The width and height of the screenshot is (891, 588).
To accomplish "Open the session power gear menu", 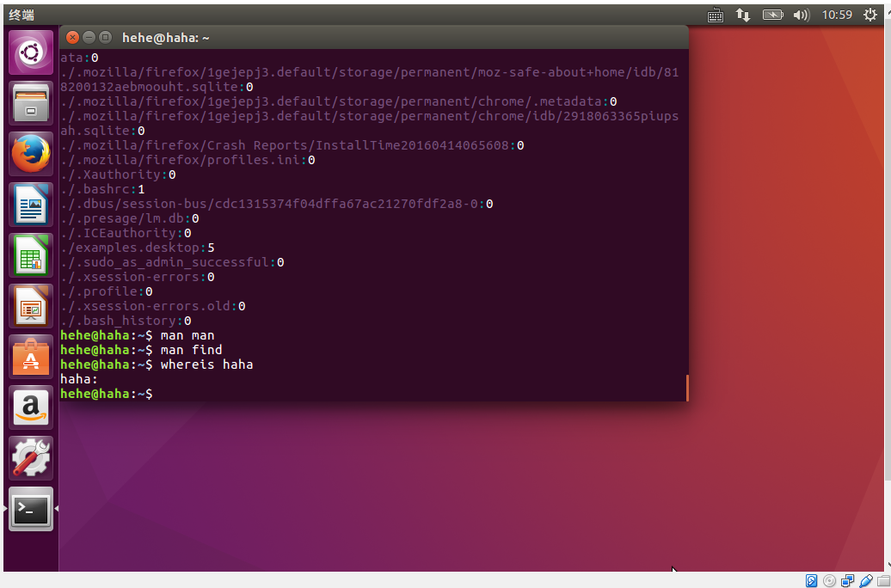I will (870, 15).
